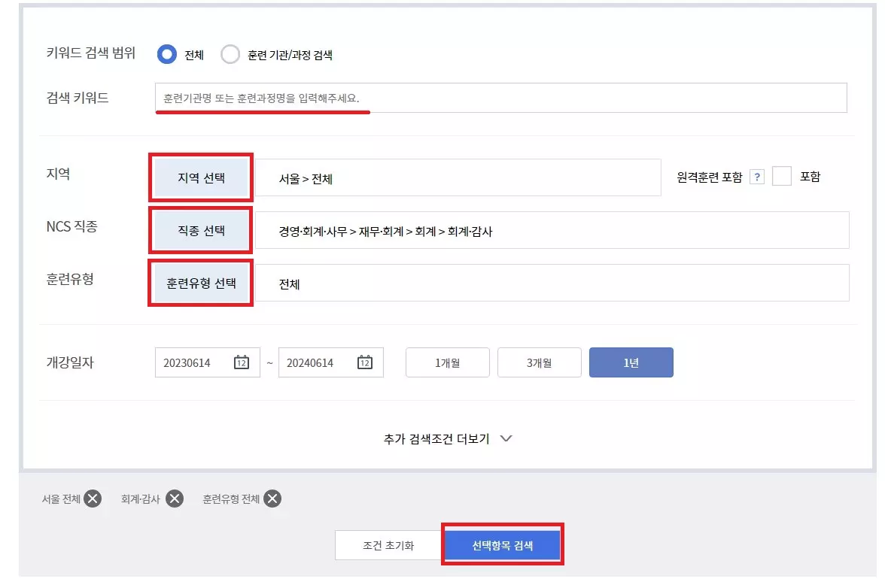Viewport: 885px width, 588px height.
Task: Enable the 원격훈련 포함 checkbox
Action: coord(782,176)
